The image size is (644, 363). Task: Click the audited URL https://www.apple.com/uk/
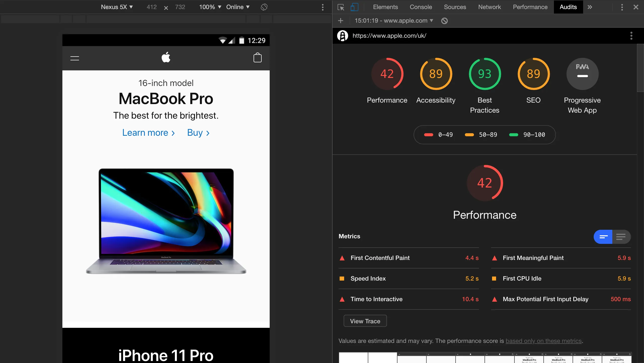tap(389, 36)
